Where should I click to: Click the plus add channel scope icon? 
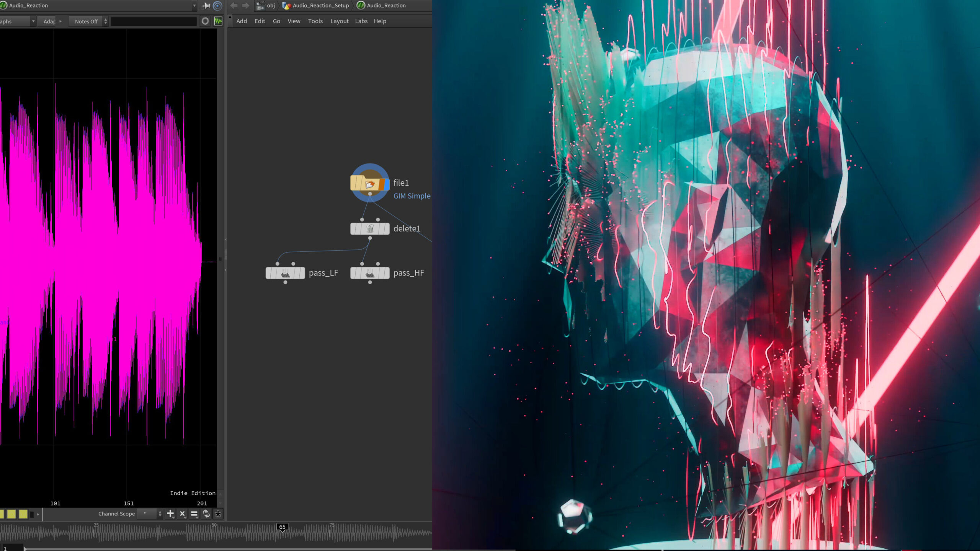pos(171,514)
